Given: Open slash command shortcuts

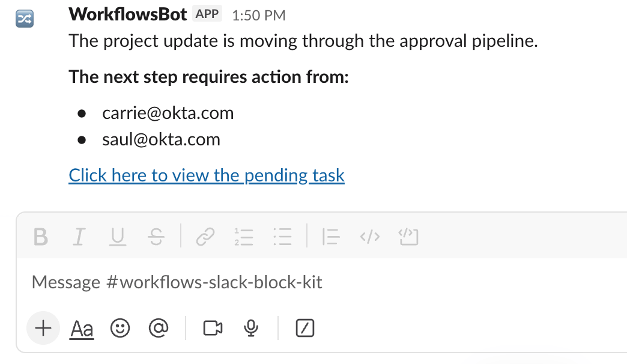Looking at the screenshot, I should (306, 328).
